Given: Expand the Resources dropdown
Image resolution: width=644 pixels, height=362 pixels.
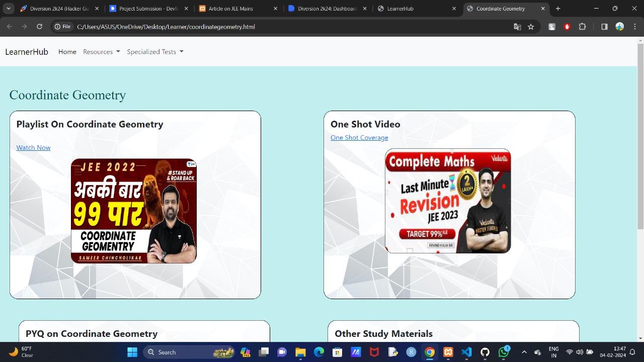Looking at the screenshot, I should (x=102, y=52).
